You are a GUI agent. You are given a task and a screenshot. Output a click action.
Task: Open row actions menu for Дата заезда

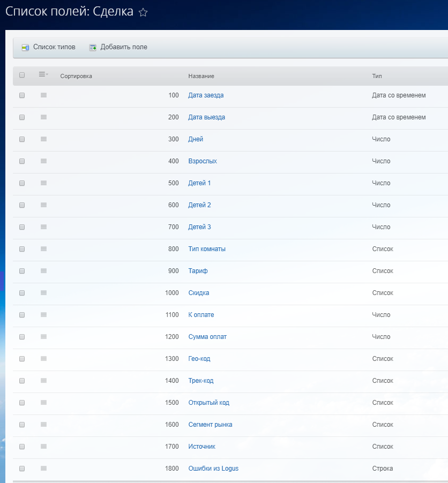tap(43, 95)
